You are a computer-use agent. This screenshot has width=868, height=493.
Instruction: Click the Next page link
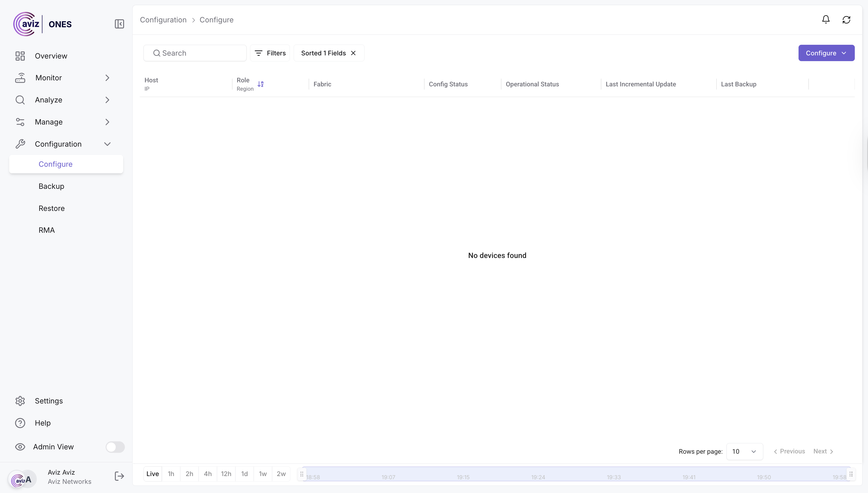click(x=823, y=451)
